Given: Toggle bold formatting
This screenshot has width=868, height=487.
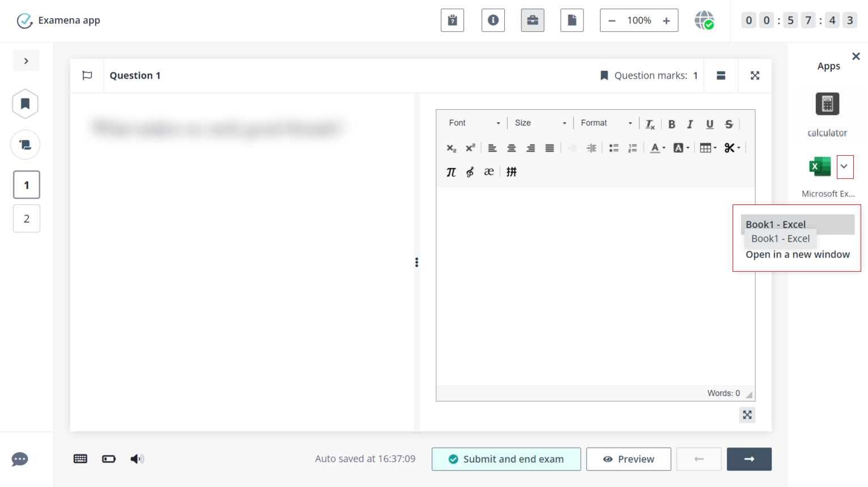Looking at the screenshot, I should [x=671, y=123].
